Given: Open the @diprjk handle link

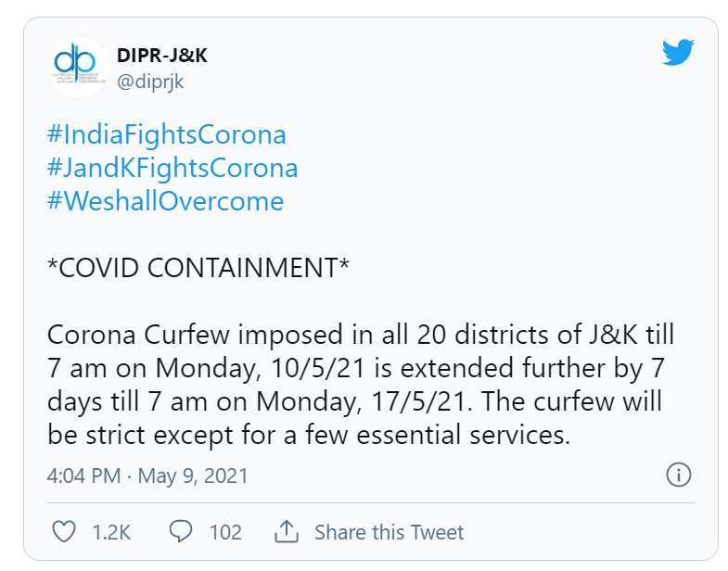Looking at the screenshot, I should click(x=150, y=82).
